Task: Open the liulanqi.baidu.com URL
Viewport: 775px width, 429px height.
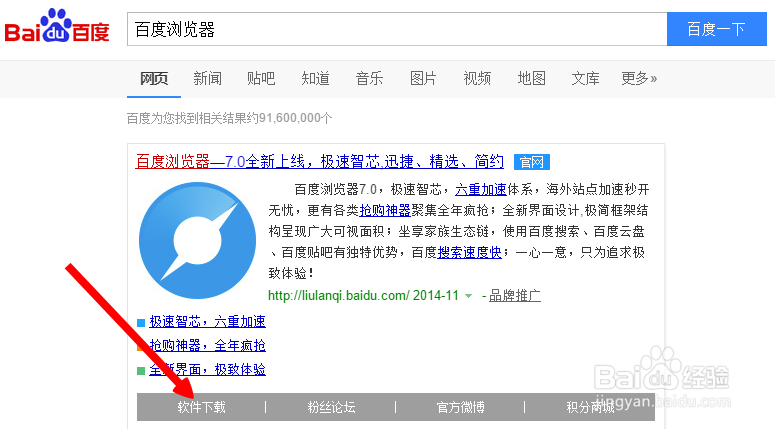Action: pos(339,296)
